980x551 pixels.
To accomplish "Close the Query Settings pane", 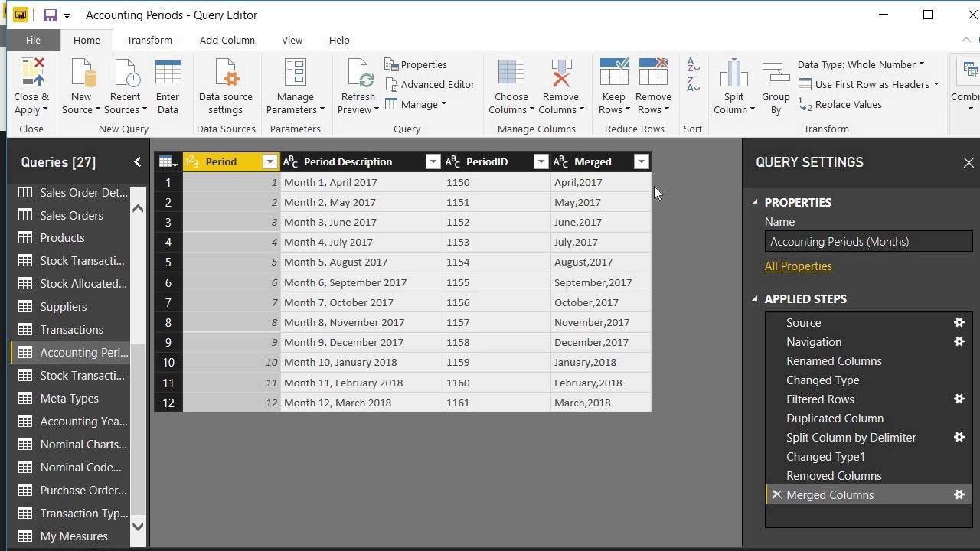I will (x=969, y=162).
